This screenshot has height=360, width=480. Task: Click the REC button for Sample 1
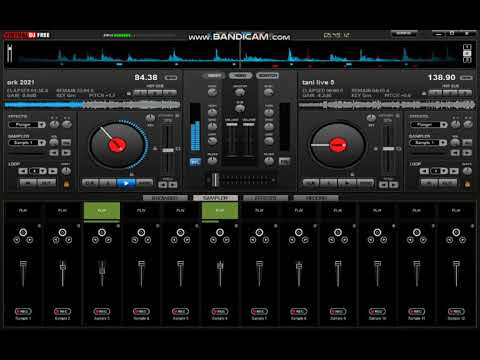(x=23, y=311)
